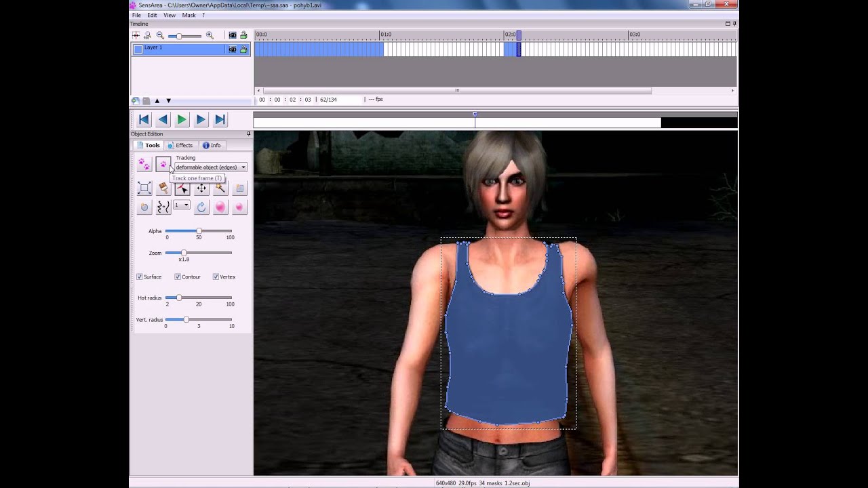Image resolution: width=868 pixels, height=488 pixels.
Task: Toggle the lock for all layers
Action: click(x=243, y=35)
